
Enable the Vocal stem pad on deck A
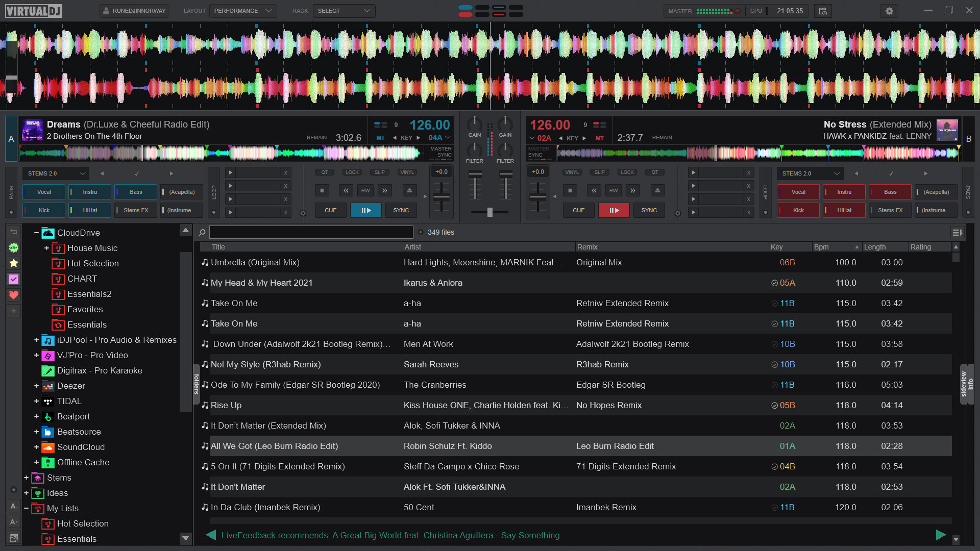[x=44, y=192]
